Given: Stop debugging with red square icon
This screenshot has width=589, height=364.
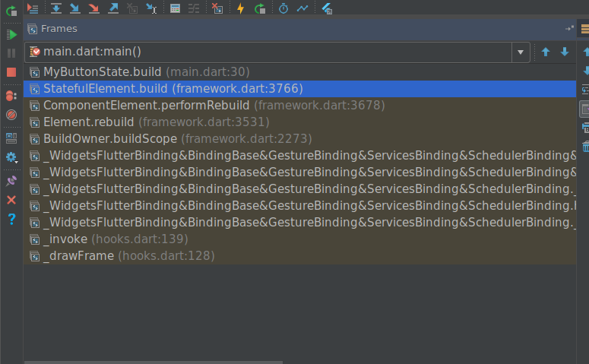Looking at the screenshot, I should click(11, 72).
